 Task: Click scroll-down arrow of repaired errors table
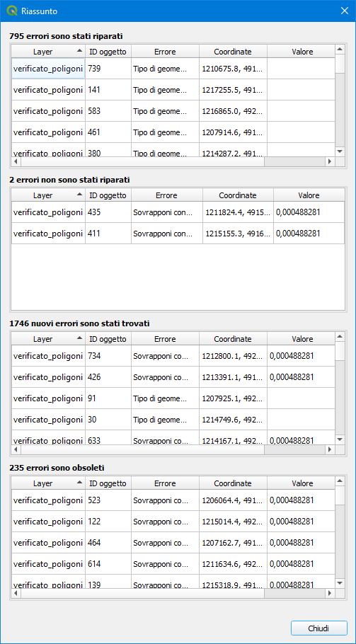coord(340,151)
